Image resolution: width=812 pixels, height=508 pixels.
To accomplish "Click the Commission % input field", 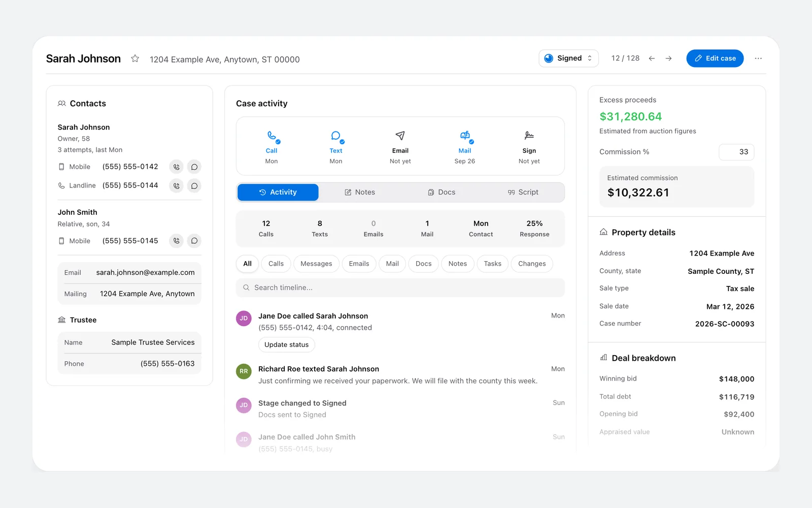I will [x=736, y=152].
